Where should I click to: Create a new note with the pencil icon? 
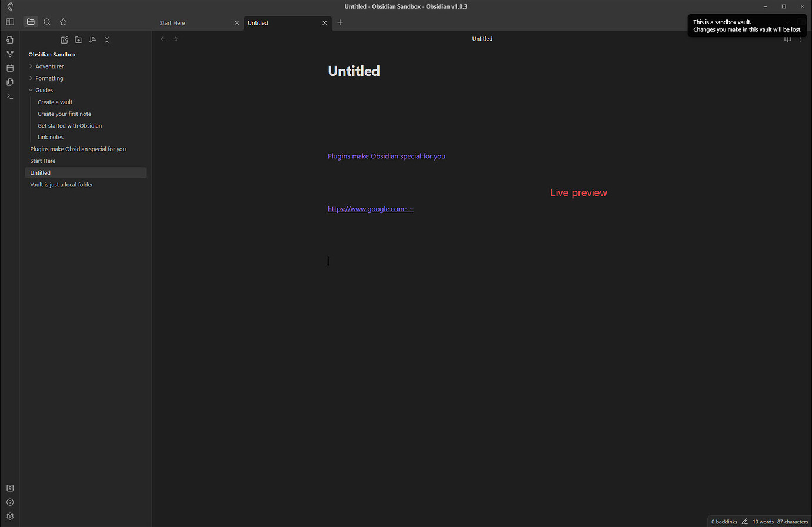(64, 39)
